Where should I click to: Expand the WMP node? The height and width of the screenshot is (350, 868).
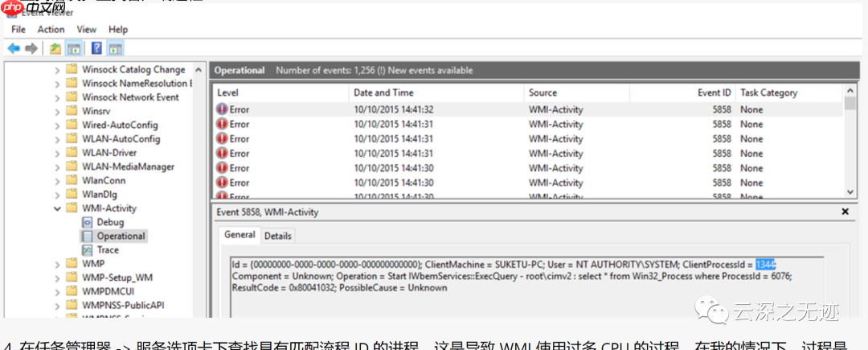click(x=57, y=264)
